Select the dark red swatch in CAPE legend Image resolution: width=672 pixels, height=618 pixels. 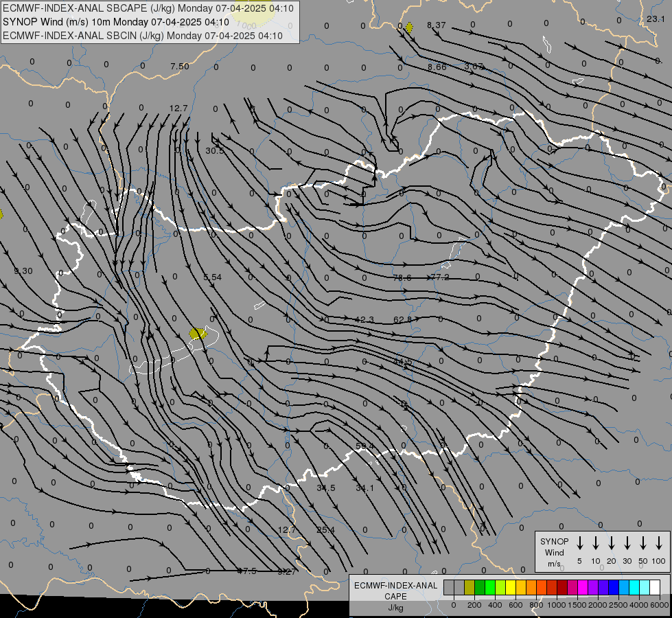coord(562,587)
